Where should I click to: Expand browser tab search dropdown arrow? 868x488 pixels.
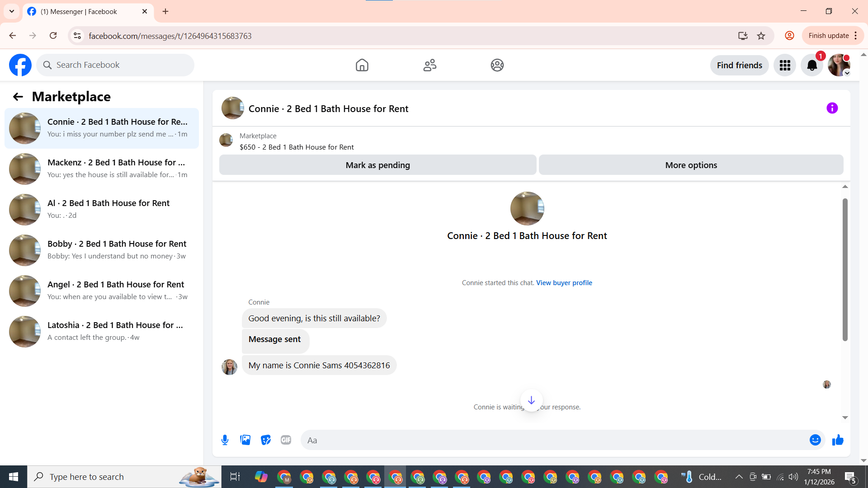(x=12, y=11)
